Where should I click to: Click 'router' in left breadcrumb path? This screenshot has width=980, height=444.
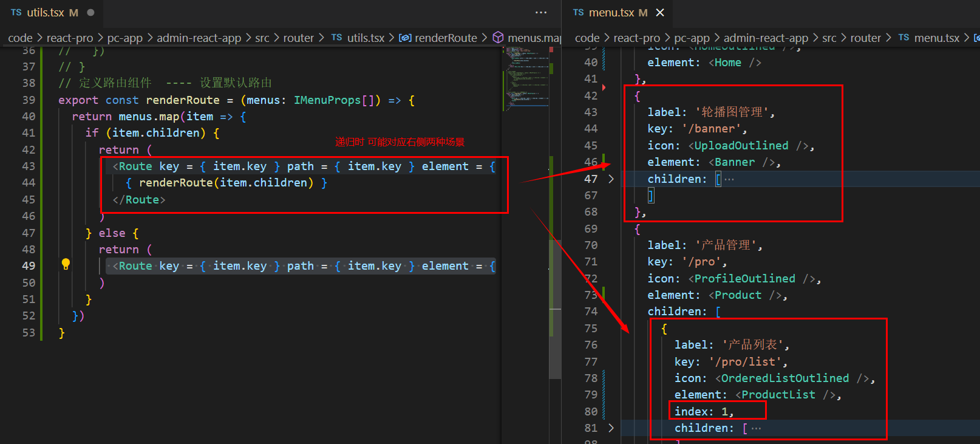tap(299, 38)
